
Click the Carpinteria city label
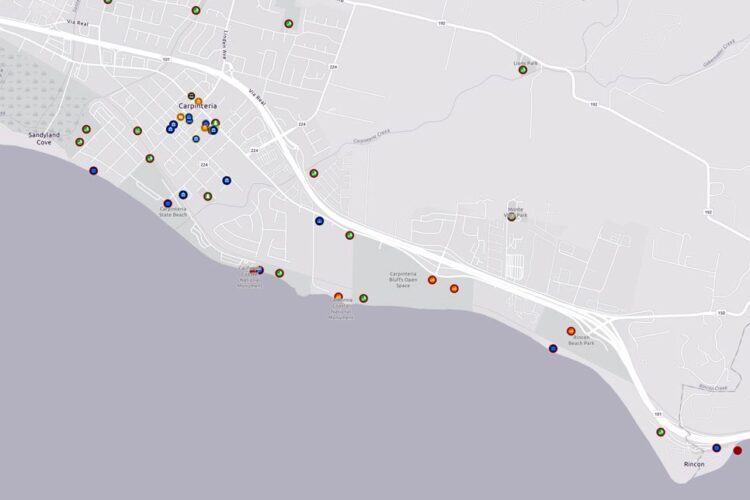pos(198,106)
